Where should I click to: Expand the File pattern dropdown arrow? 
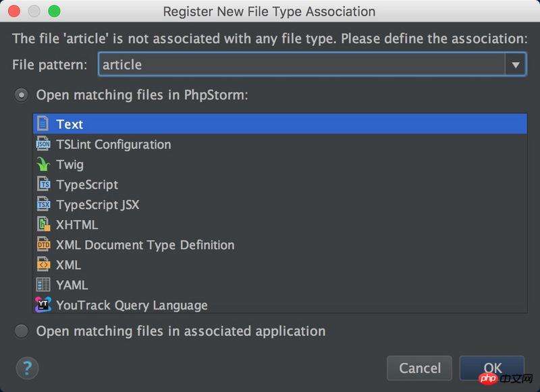[515, 65]
